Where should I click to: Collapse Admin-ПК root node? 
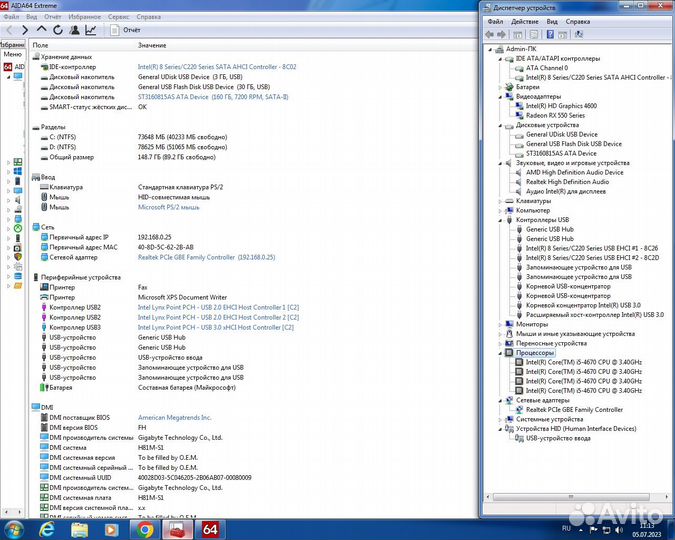(x=490, y=50)
